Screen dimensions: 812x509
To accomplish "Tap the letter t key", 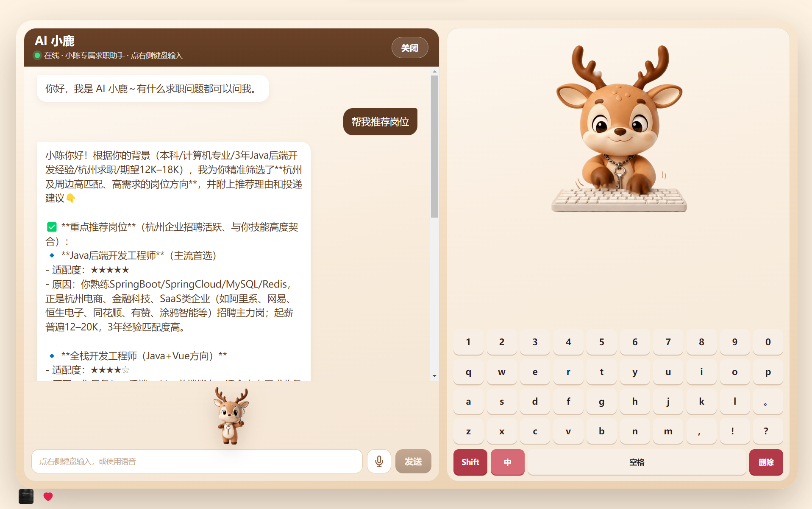I will (601, 372).
